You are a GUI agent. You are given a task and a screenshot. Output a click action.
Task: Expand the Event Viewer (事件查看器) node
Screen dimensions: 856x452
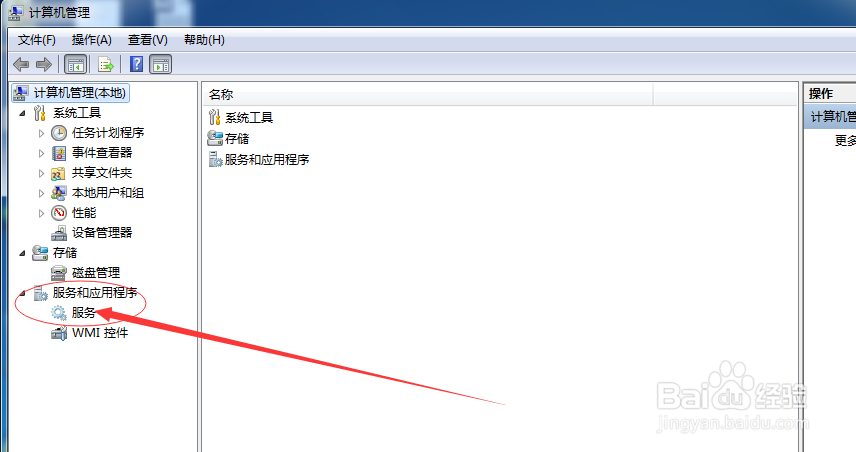point(41,153)
